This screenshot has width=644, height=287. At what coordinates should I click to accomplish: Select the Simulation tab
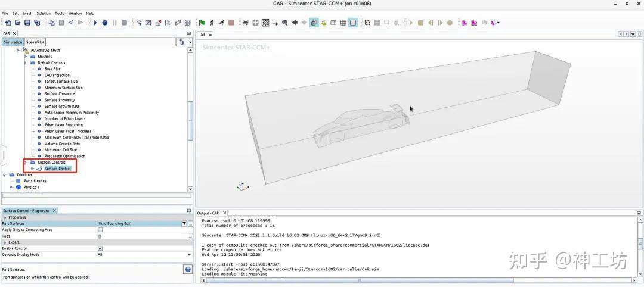[13, 42]
